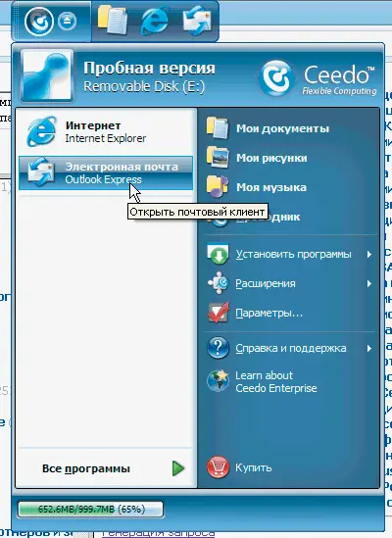The image size is (392, 538).
Task: Expand the Расширения submenu arrow
Action: (x=369, y=283)
